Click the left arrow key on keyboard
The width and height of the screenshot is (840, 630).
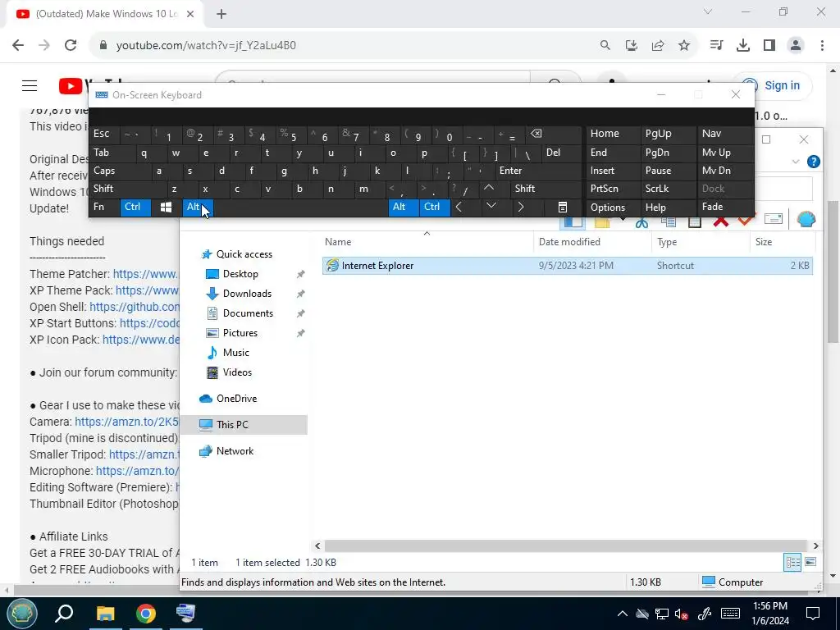(x=459, y=208)
